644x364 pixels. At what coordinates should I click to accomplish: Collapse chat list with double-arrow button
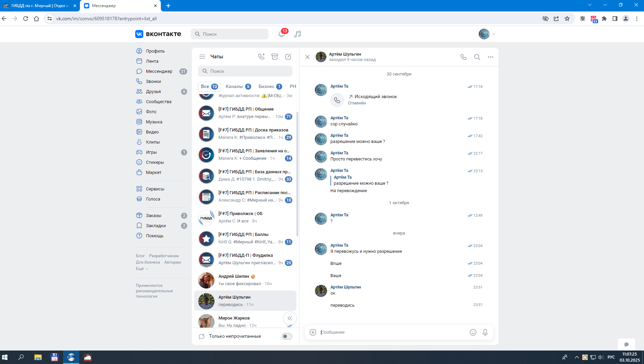tap(290, 318)
